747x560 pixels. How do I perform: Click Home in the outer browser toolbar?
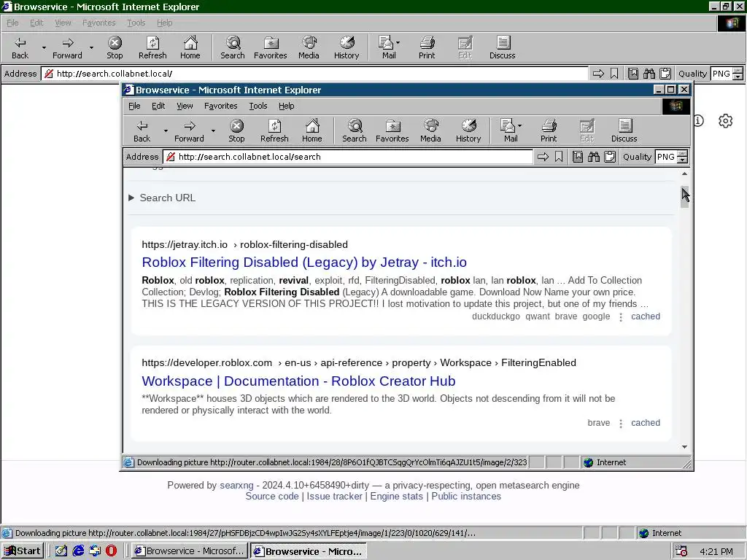(190, 47)
